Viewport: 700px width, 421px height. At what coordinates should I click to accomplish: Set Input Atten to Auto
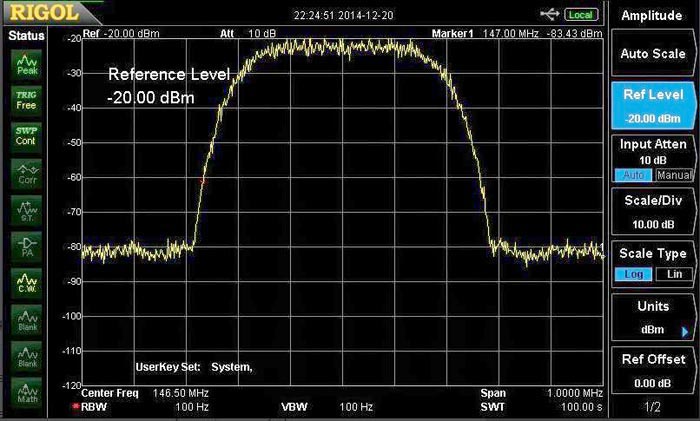point(632,175)
